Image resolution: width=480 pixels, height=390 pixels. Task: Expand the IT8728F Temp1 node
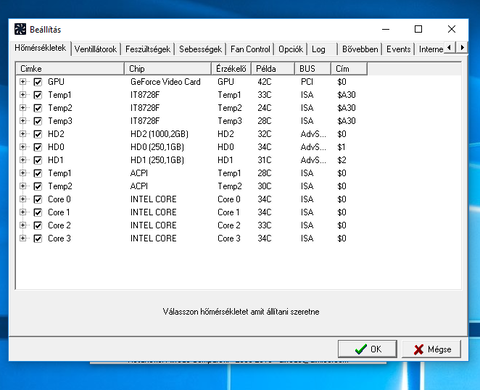click(23, 95)
